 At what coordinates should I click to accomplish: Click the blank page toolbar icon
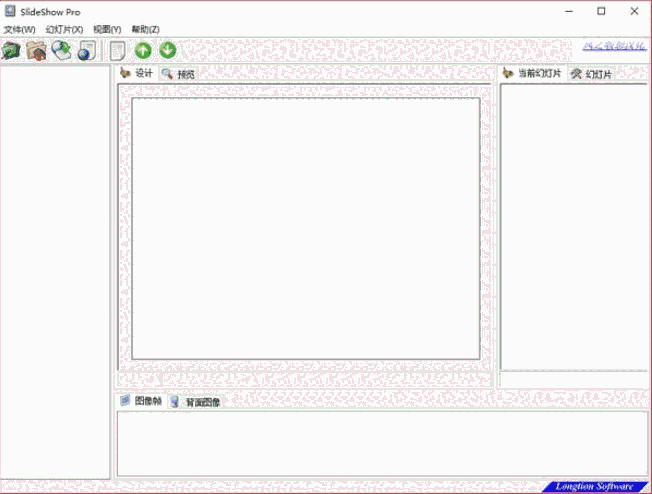[x=118, y=51]
